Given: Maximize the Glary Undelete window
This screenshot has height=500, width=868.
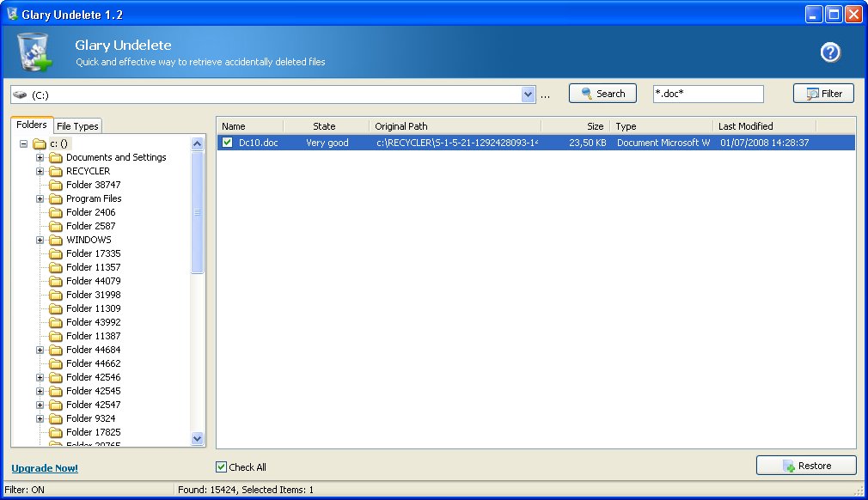Looking at the screenshot, I should click(x=833, y=15).
